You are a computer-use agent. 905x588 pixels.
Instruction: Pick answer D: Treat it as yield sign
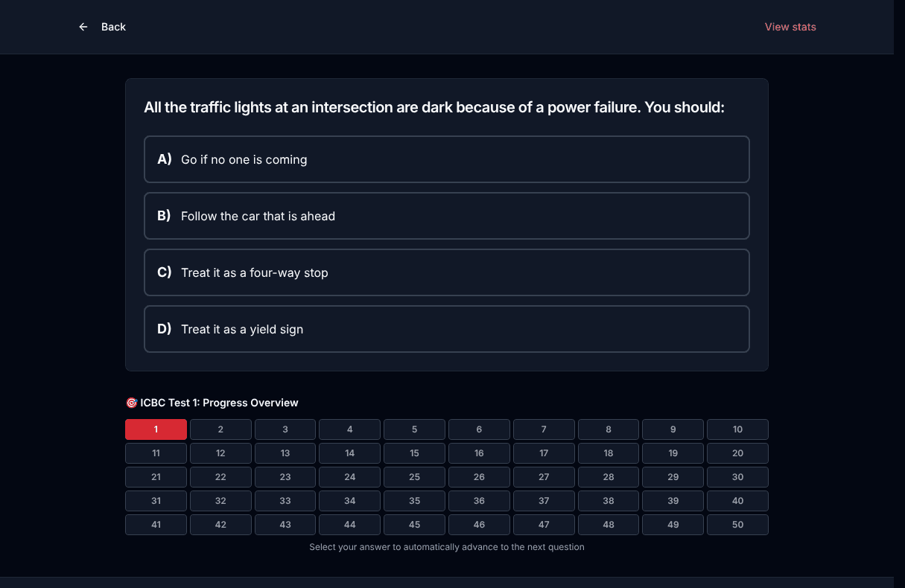pyautogui.click(x=447, y=329)
